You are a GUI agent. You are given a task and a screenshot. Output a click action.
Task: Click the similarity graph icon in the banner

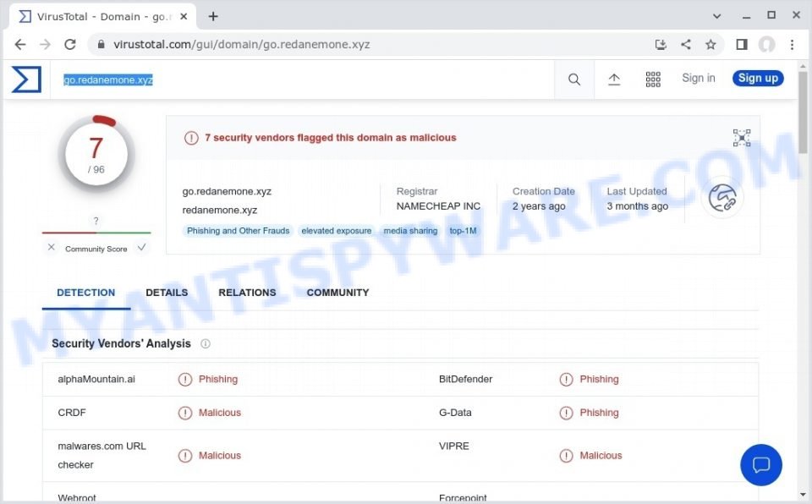click(x=742, y=138)
